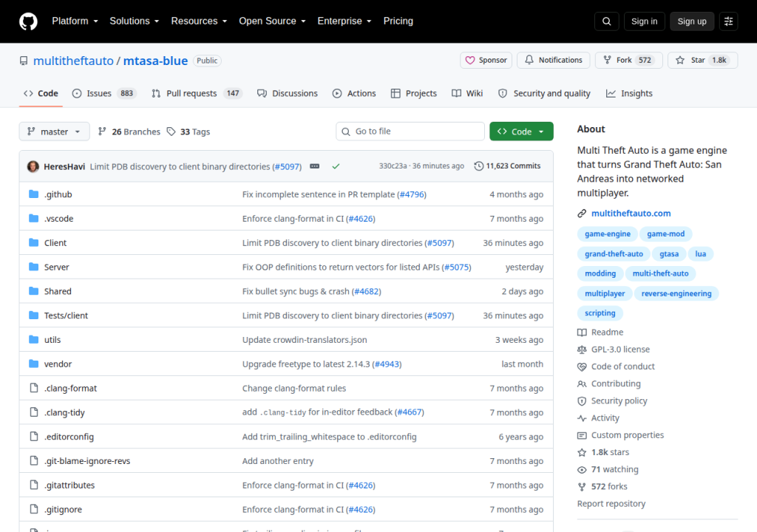Open the master branch dropdown

54,132
